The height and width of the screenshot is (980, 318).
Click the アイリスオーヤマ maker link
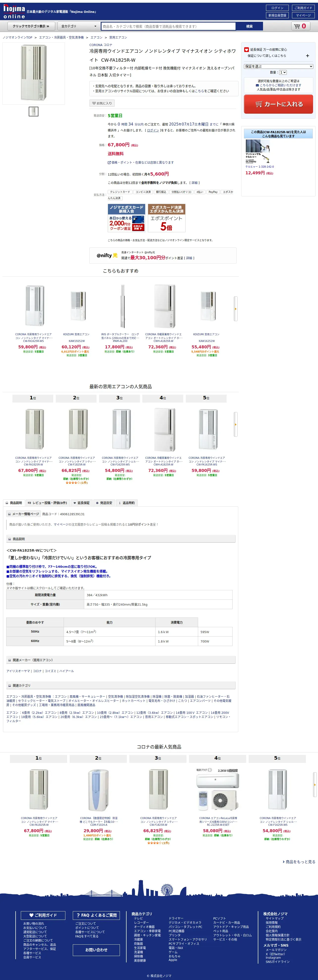(x=18, y=671)
